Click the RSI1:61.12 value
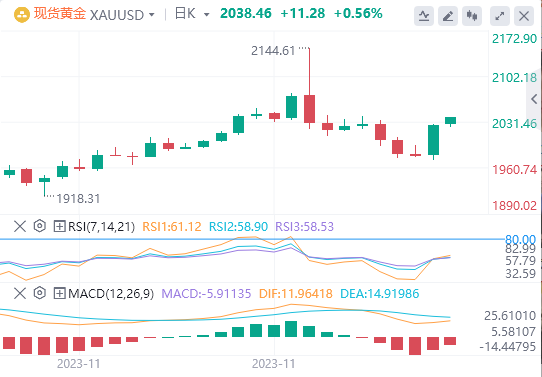 [x=172, y=227]
